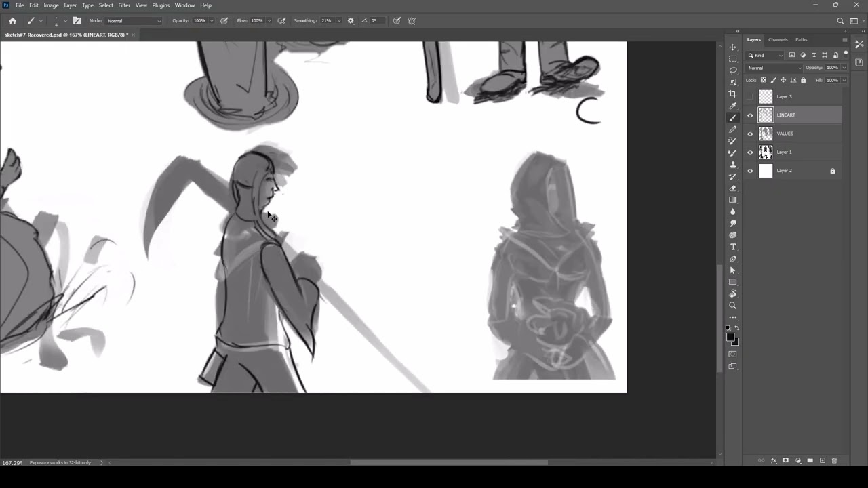This screenshot has width=868, height=488.
Task: Open the tool preset picker arrow
Action: tap(40, 21)
